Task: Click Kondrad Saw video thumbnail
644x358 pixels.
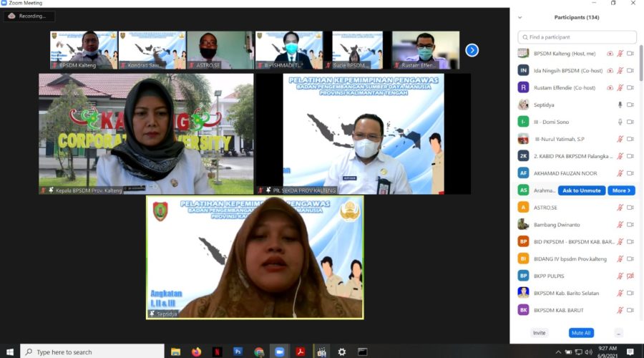Action: click(152, 50)
